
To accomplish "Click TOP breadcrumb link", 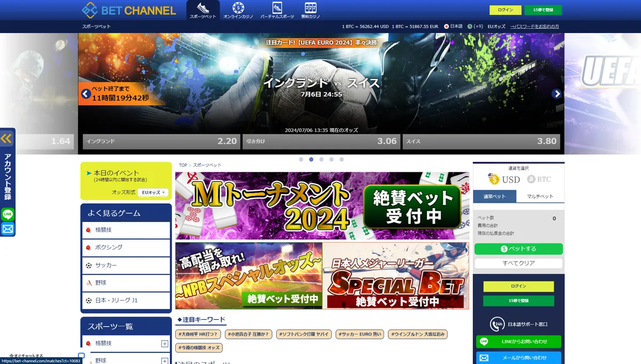I will tap(183, 165).
